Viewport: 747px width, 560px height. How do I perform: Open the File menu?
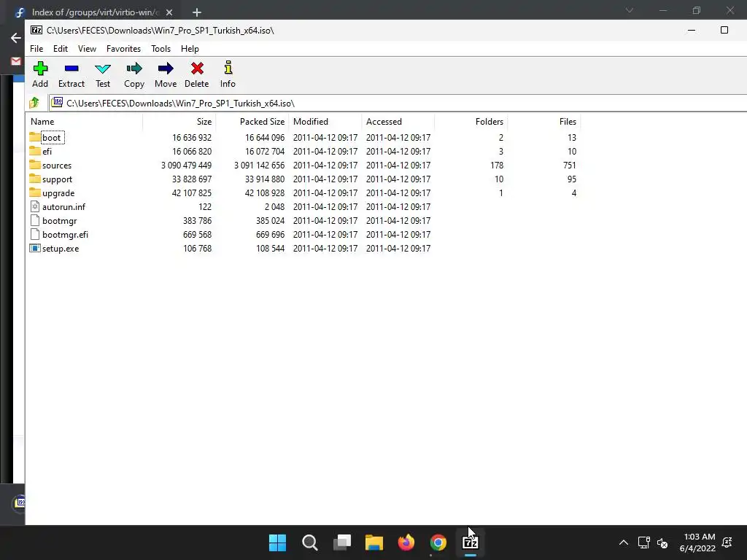(36, 49)
